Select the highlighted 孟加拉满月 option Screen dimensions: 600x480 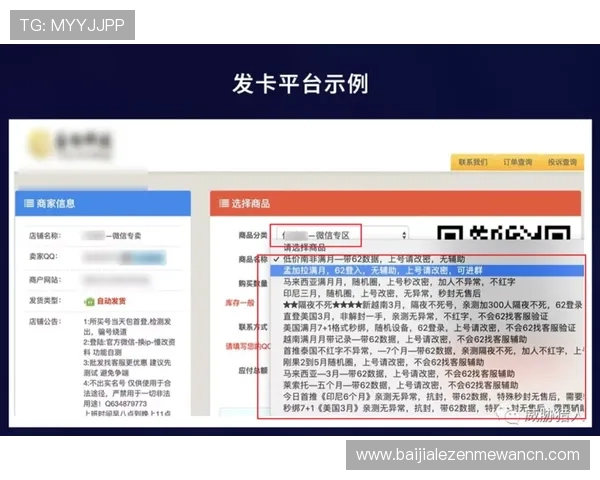coord(427,271)
